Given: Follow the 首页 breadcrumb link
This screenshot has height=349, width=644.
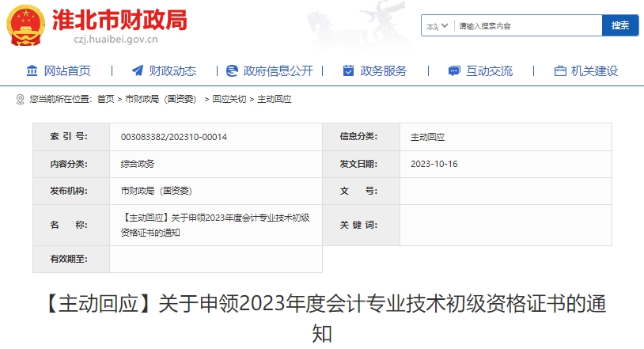Looking at the screenshot, I should [x=105, y=100].
